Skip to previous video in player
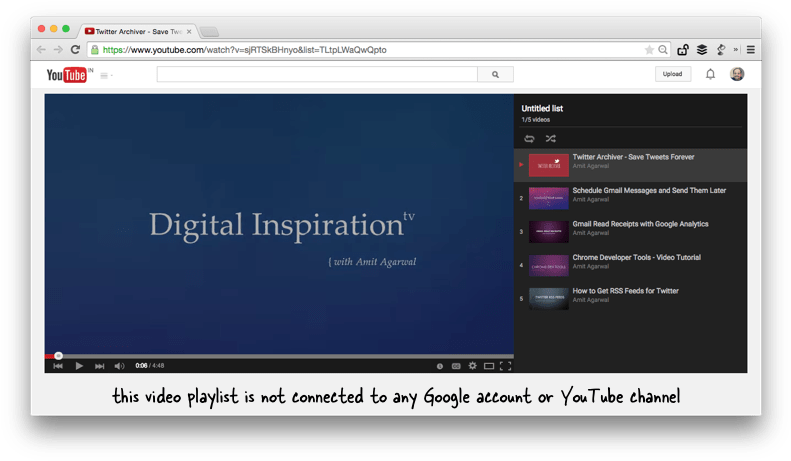This screenshot has width=791, height=461. click(58, 366)
